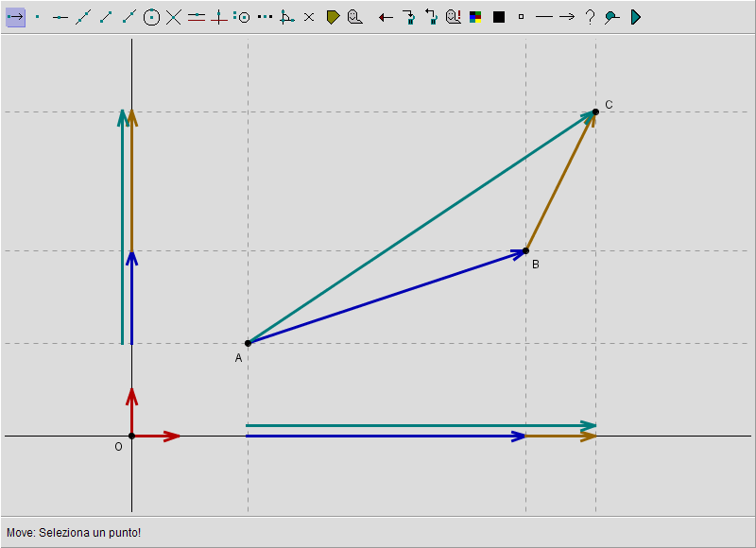Open the multicolor show-colors grid
The width and height of the screenshot is (756, 548).
(475, 17)
